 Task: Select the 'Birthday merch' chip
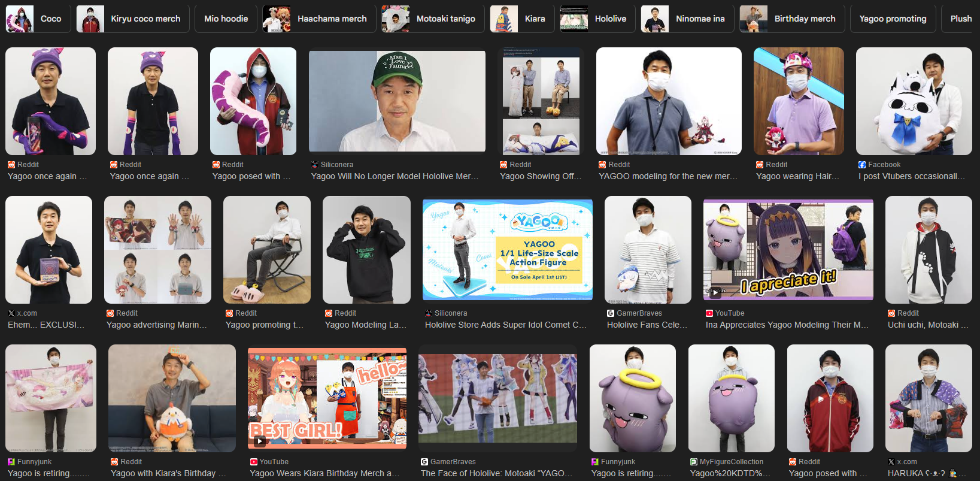pyautogui.click(x=792, y=19)
